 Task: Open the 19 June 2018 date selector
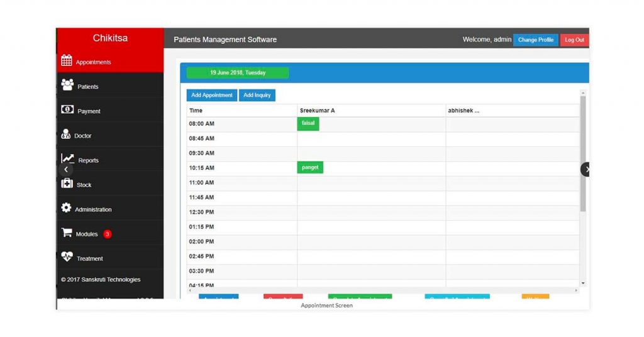[238, 73]
